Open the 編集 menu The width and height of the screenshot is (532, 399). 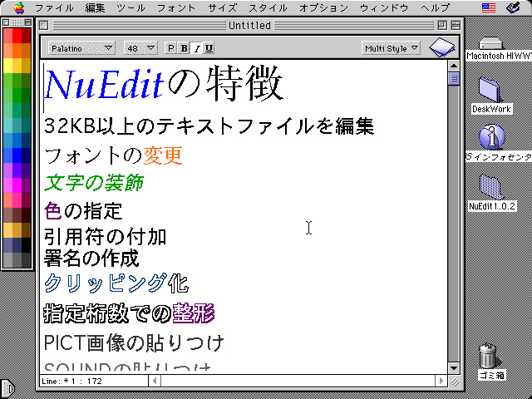click(95, 7)
